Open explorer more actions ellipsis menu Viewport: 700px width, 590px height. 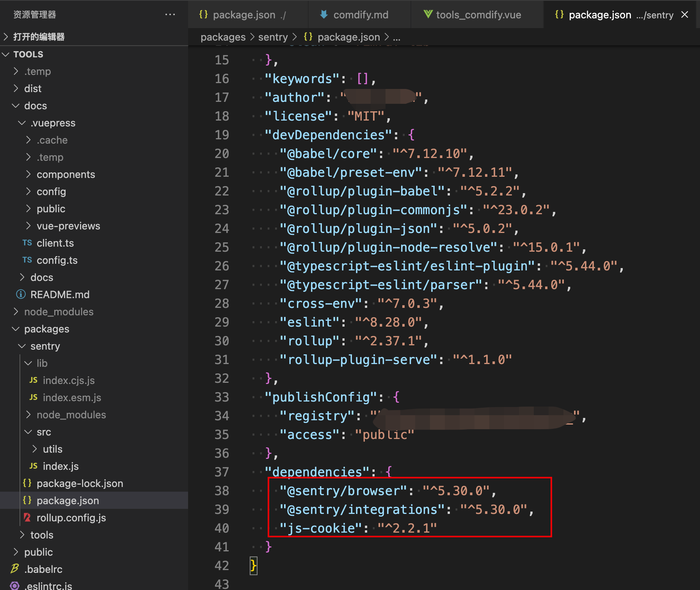click(170, 15)
